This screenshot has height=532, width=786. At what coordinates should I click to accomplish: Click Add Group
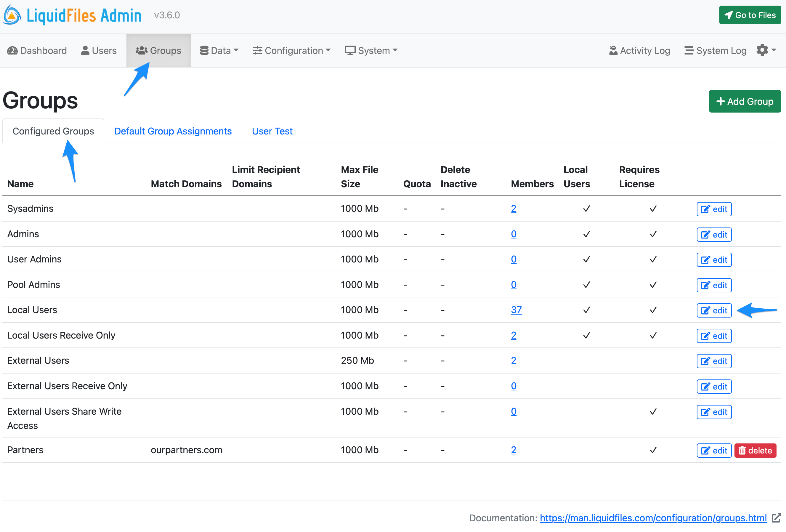click(745, 101)
